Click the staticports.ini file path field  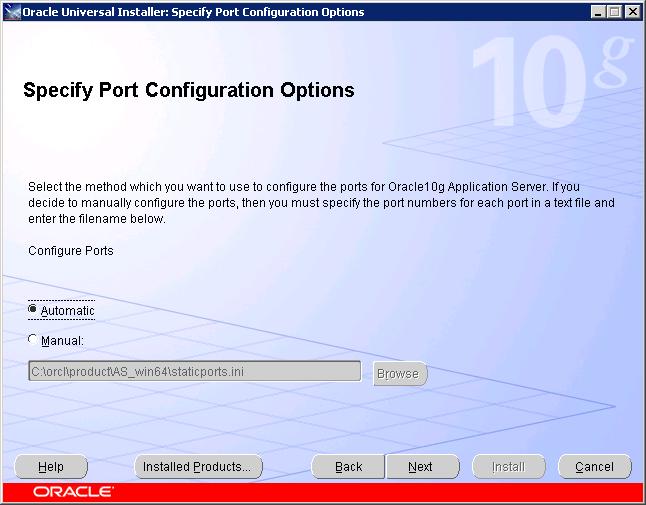tap(194, 372)
